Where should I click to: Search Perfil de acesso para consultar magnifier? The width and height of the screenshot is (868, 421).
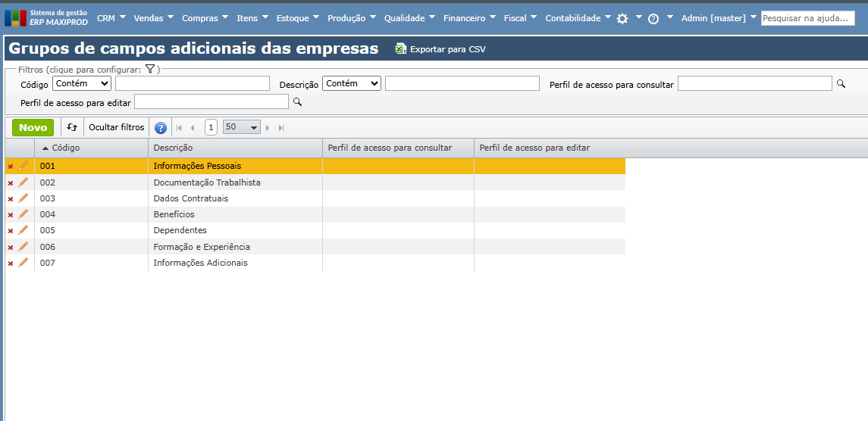click(x=841, y=84)
